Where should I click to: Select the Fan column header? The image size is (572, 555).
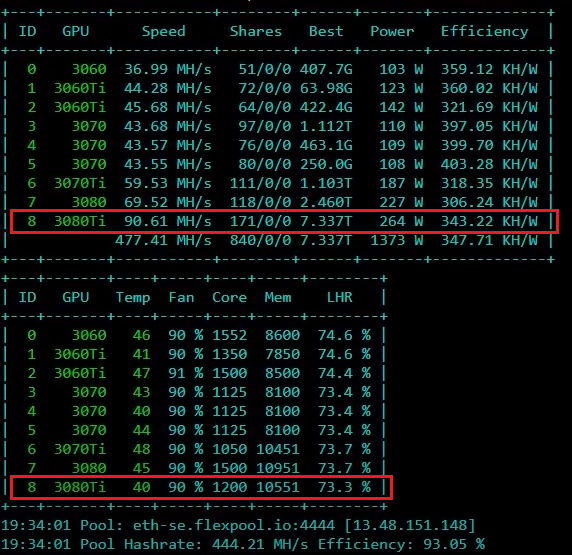181,297
